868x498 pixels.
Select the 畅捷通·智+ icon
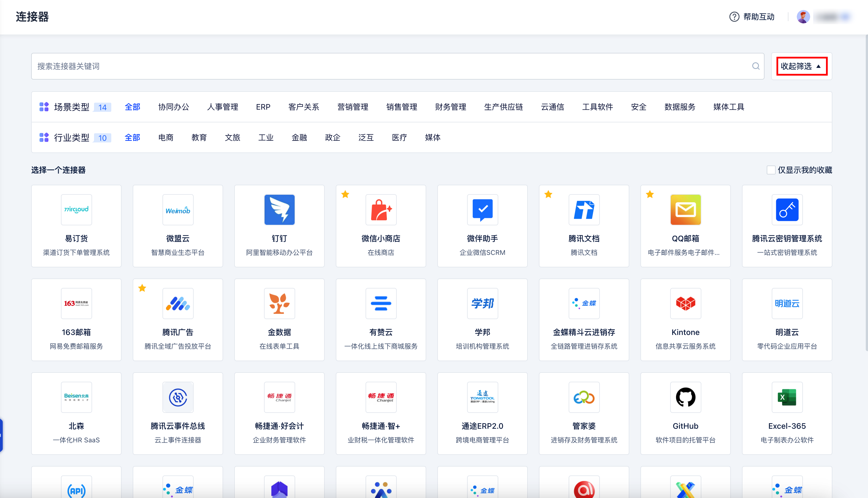point(381,397)
